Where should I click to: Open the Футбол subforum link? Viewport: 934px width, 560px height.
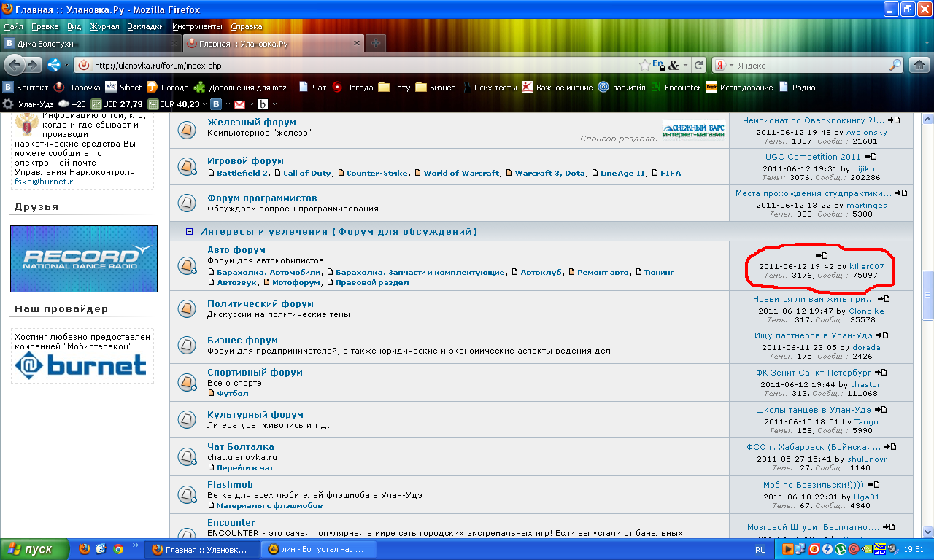[x=233, y=393]
